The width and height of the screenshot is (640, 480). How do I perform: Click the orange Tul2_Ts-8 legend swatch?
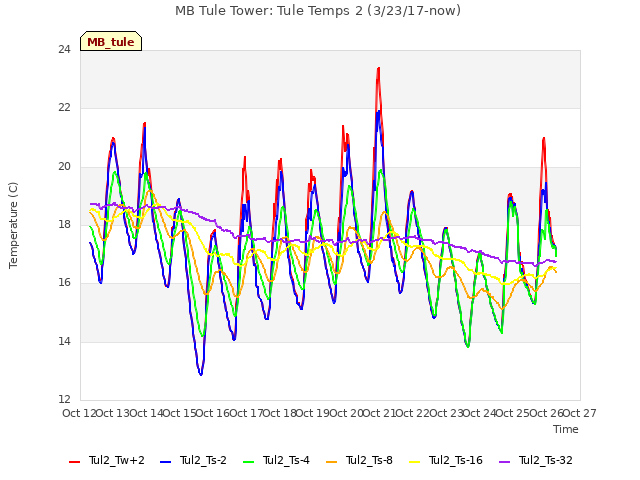pos(331,462)
